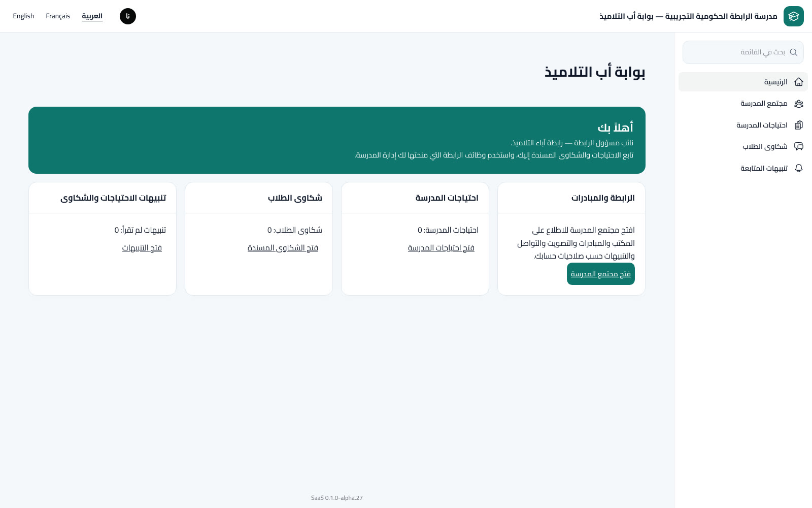Select the العربية language link
Image resolution: width=812 pixels, height=508 pixels.
[92, 16]
